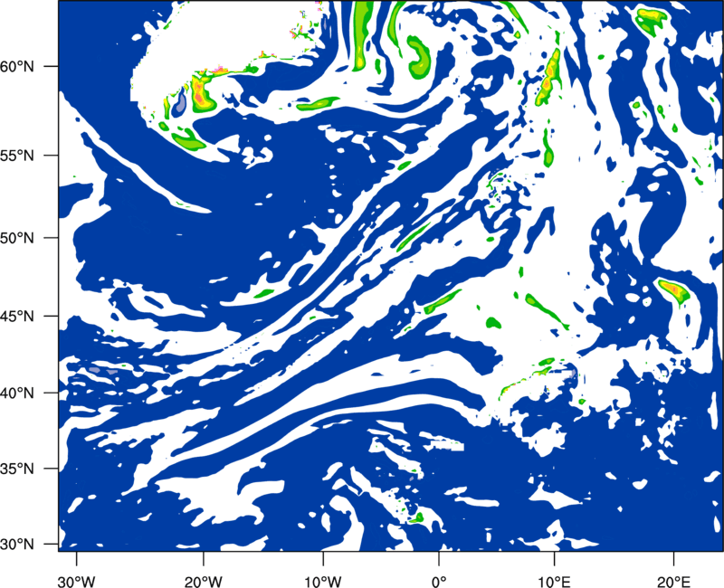Screen dimensions: 724x588
Task: Click the 10°E longitude label
Action: click(x=554, y=582)
